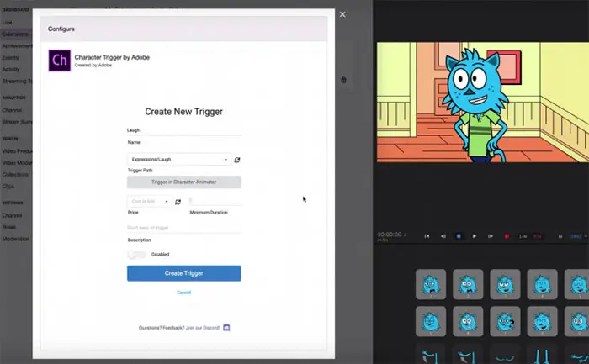The height and width of the screenshot is (364, 589).
Task: Select the first face trigger in the second row
Action: tap(431, 321)
